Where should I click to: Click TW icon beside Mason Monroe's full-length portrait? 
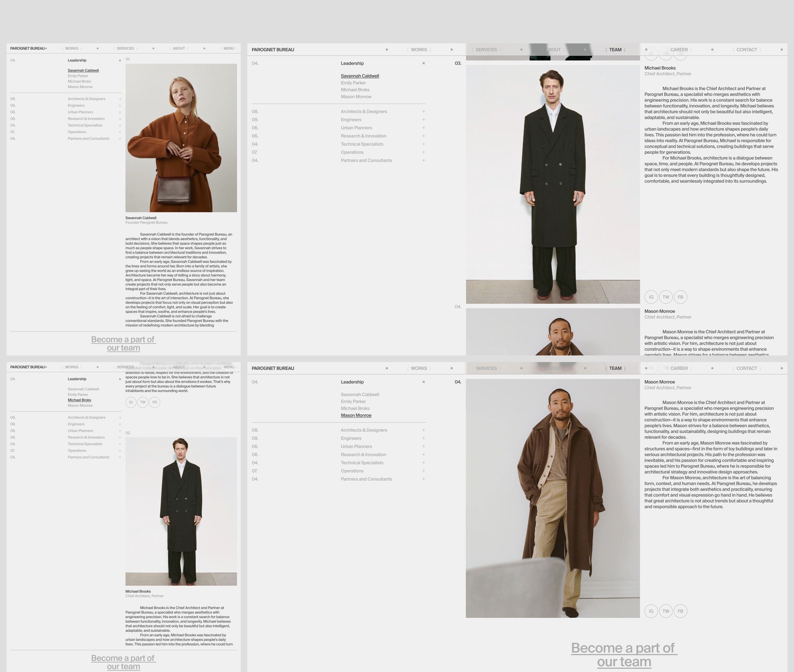point(665,611)
